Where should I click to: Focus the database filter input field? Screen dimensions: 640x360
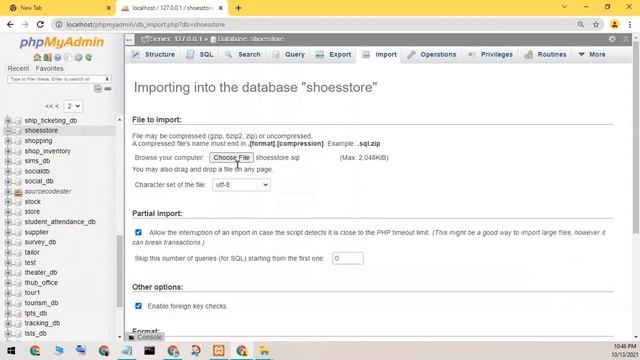56,79
